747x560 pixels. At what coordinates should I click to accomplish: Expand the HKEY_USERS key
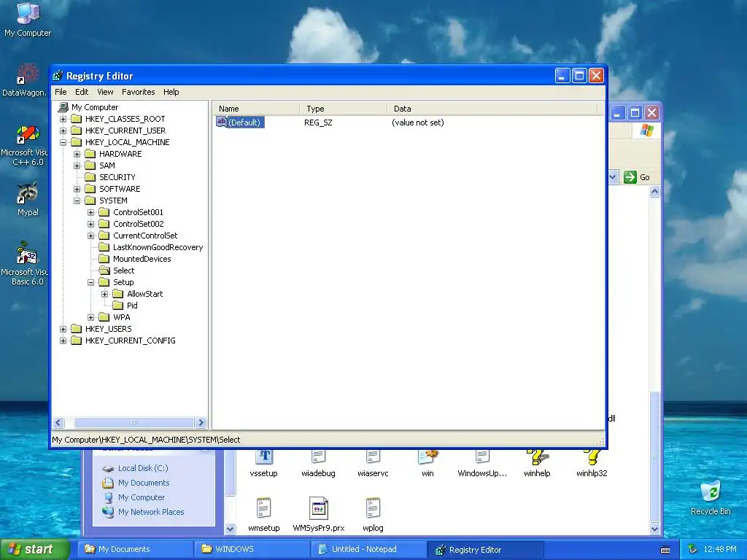(63, 329)
